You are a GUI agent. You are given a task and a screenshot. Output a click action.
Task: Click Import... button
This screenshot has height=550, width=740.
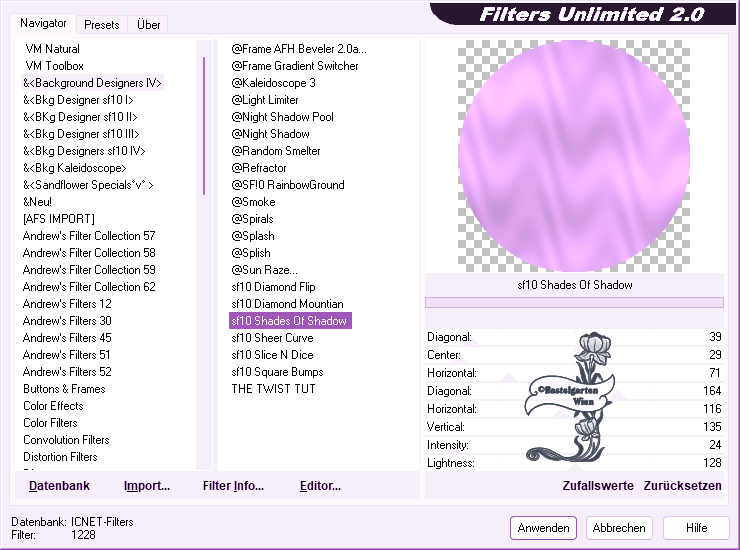point(147,486)
